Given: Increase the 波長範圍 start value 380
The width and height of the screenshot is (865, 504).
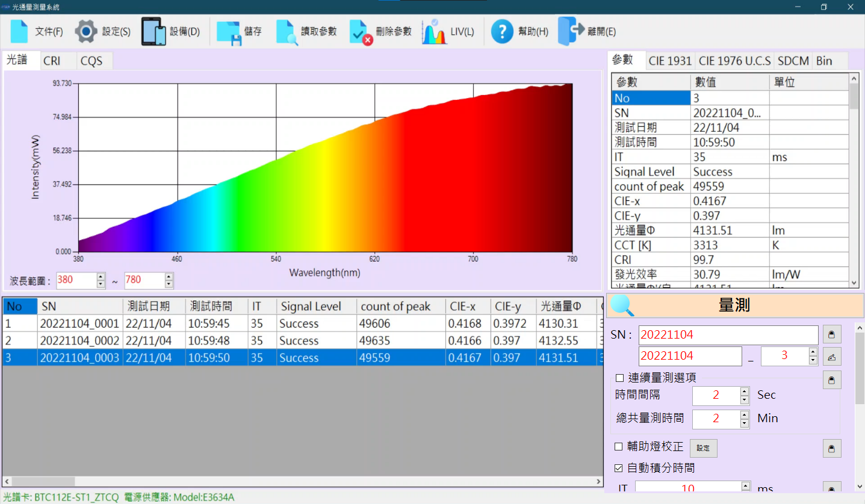Looking at the screenshot, I should pyautogui.click(x=101, y=277).
